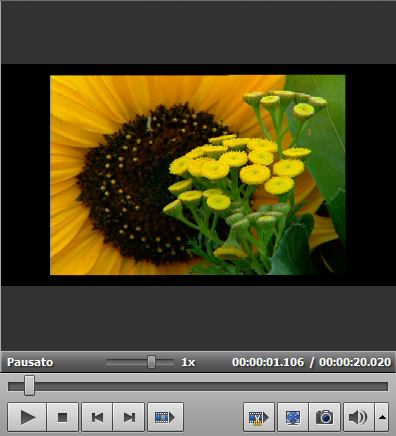
Task: Play the scene with the filmstrip icon
Action: 166,417
